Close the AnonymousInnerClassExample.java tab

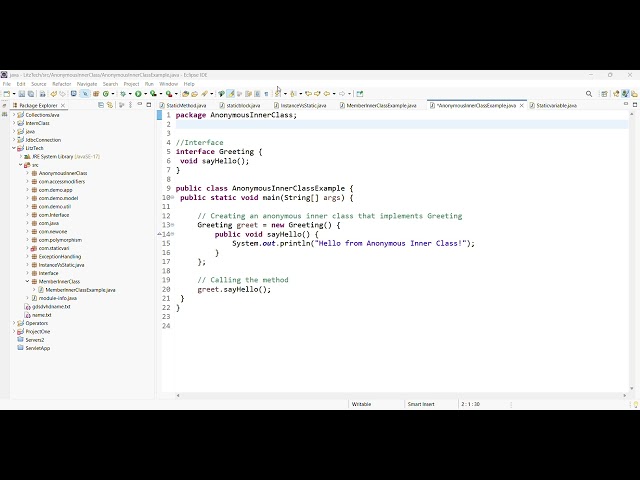[x=522, y=106]
